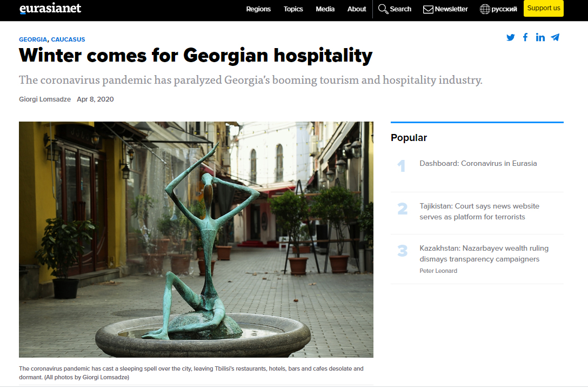Share article on Twitter
The image size is (588, 389).
510,37
